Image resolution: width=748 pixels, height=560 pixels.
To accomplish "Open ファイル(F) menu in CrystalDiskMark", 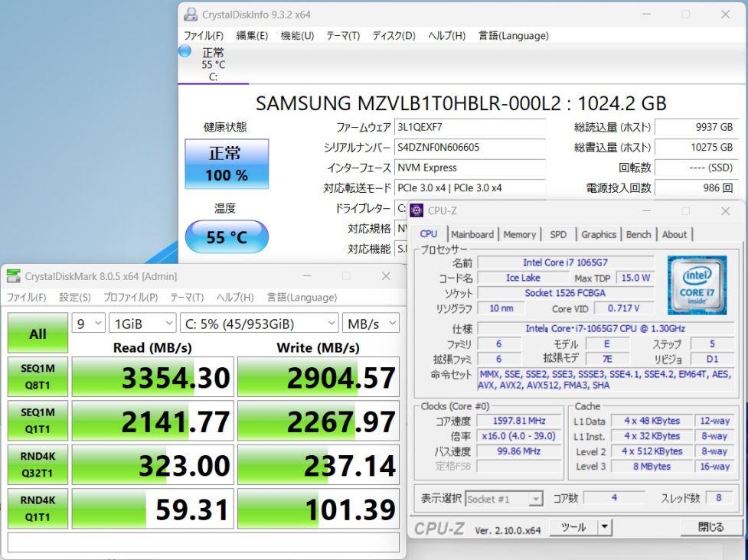I will [26, 298].
